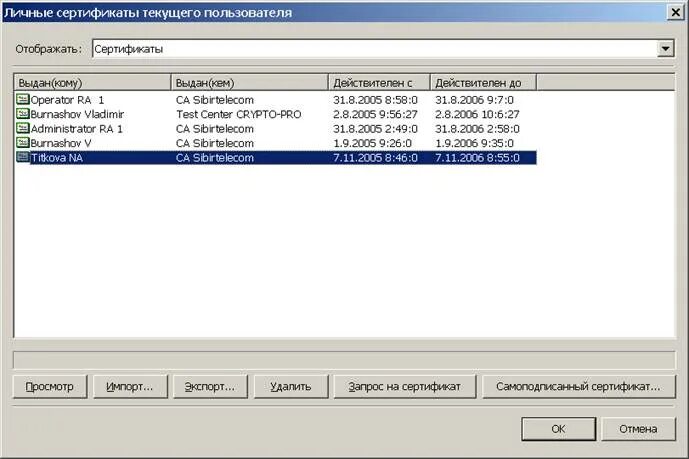Delete the certificate with the Удалить button
This screenshot has height=459, width=689.
(291, 387)
